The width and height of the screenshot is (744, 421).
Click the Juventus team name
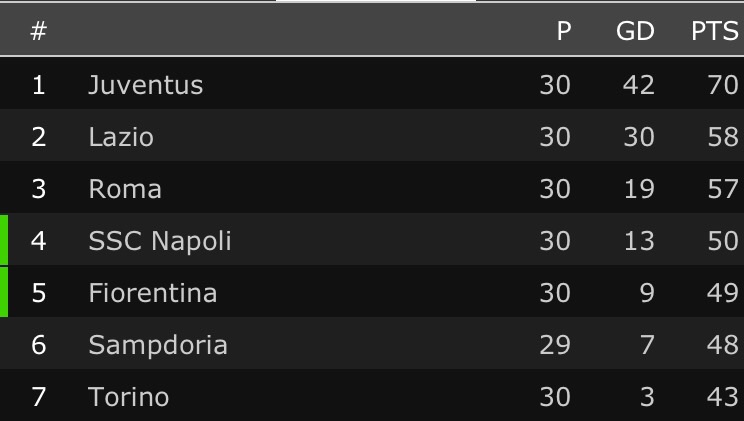click(145, 85)
